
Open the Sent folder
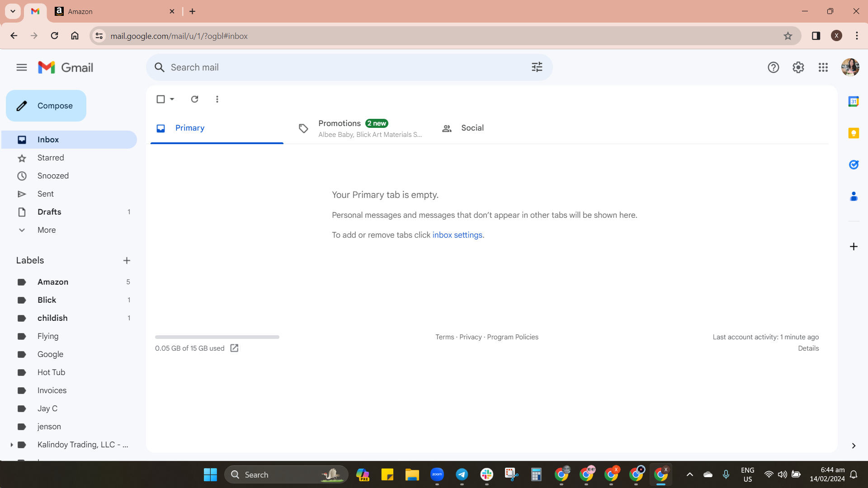click(x=69, y=194)
